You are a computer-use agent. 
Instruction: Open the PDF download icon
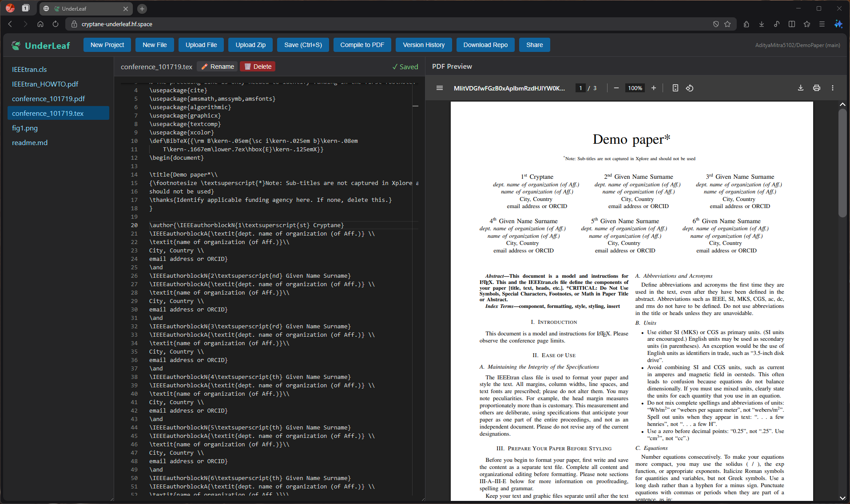[x=800, y=88]
